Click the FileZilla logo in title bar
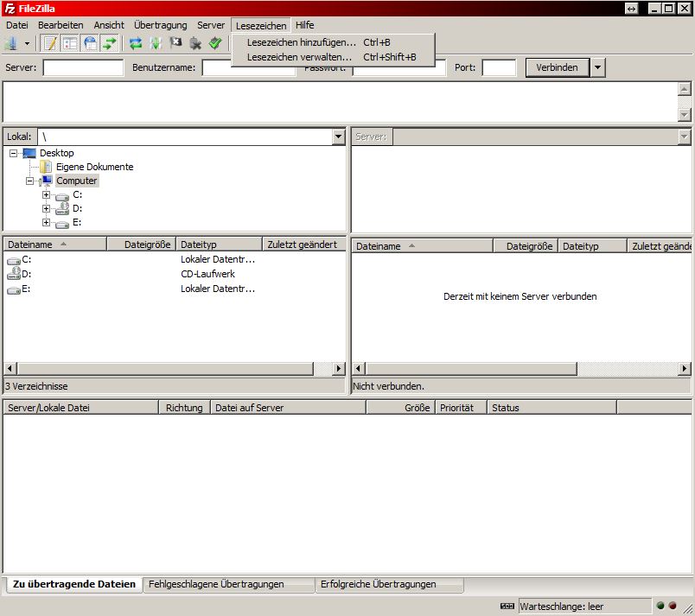Viewport: 695px width, 616px height. [x=10, y=9]
